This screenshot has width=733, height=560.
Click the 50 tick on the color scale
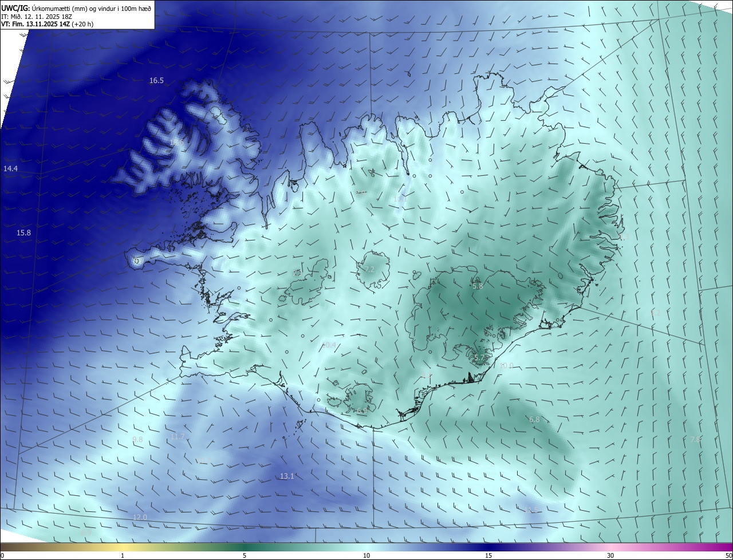tap(728, 555)
